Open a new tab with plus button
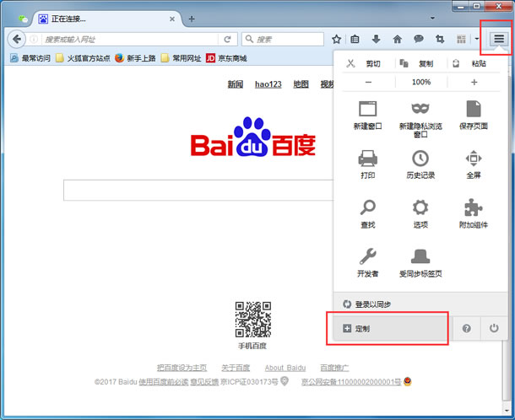 click(x=192, y=19)
